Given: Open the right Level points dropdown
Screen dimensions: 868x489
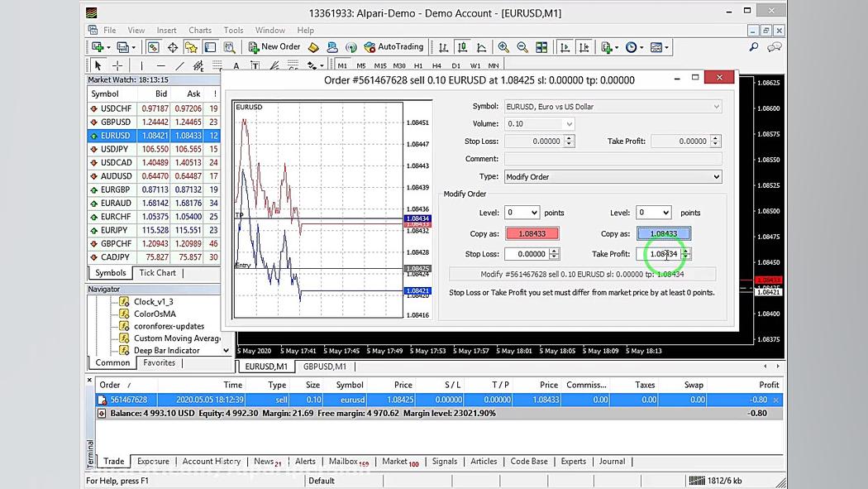Looking at the screenshot, I should pyautogui.click(x=653, y=213).
